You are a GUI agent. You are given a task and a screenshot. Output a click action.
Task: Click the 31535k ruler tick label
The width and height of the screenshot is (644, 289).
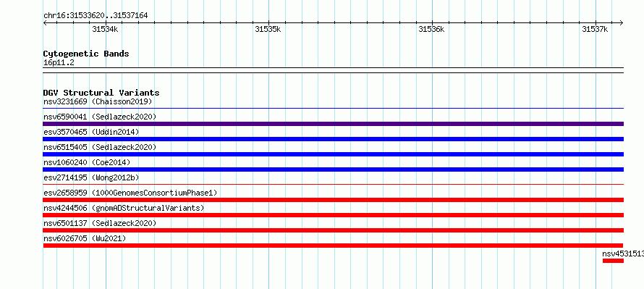268,29
